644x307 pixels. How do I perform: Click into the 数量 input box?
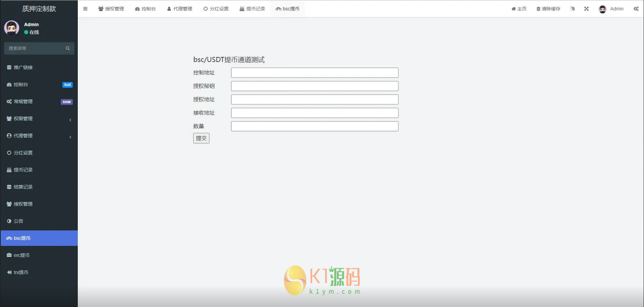pyautogui.click(x=315, y=126)
